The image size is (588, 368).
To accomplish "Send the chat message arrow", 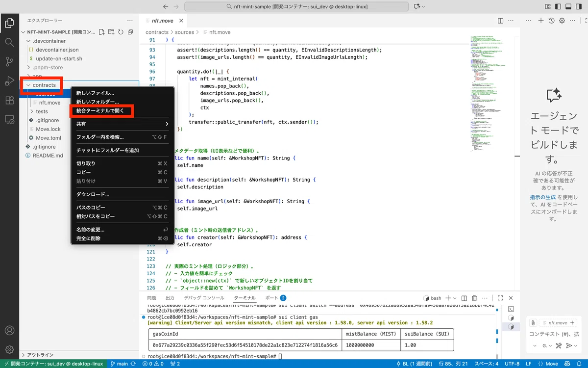I will (568, 346).
